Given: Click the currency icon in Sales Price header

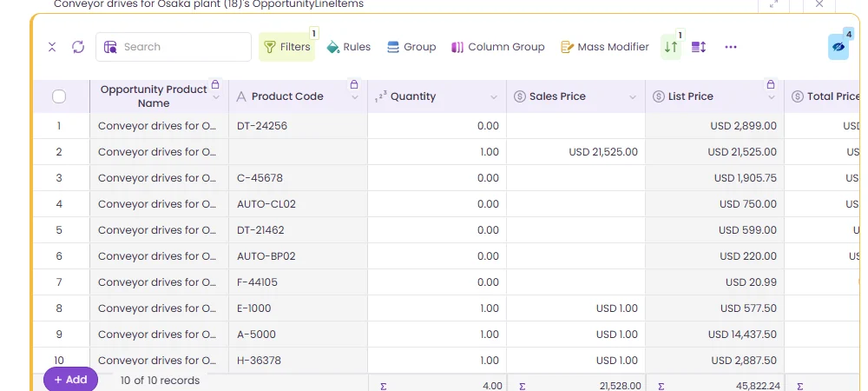Looking at the screenshot, I should click(519, 96).
